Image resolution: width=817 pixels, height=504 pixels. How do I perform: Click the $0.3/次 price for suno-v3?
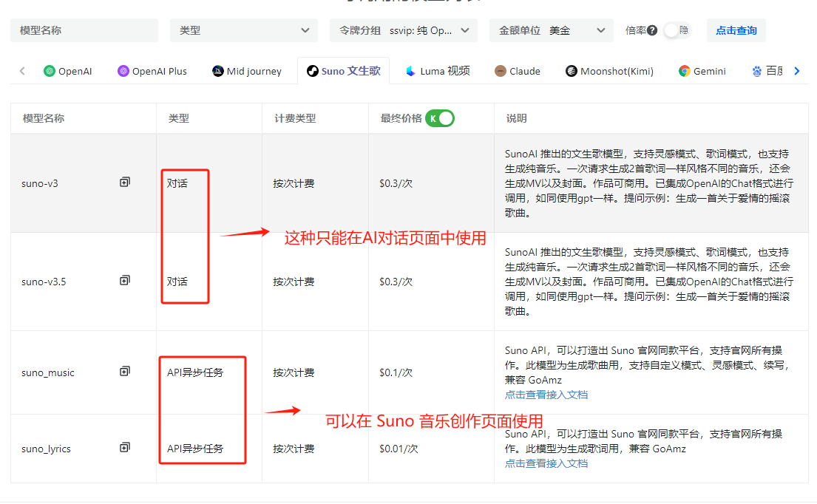[x=396, y=183]
